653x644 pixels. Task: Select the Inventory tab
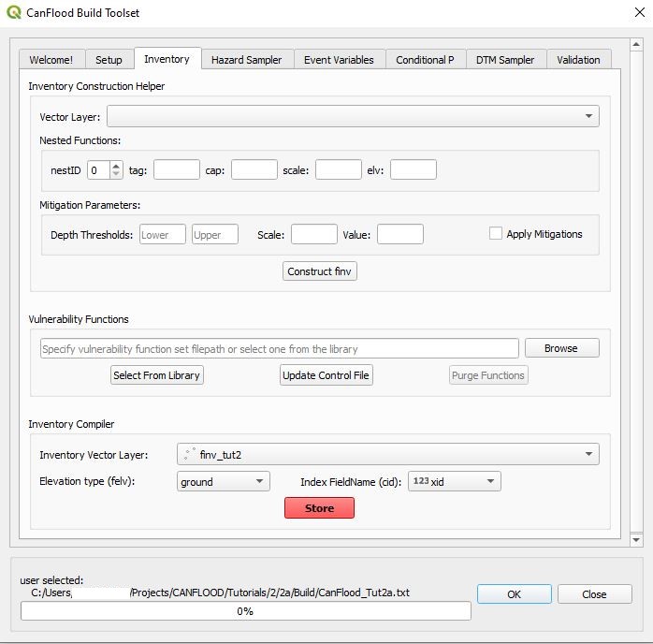[167, 59]
